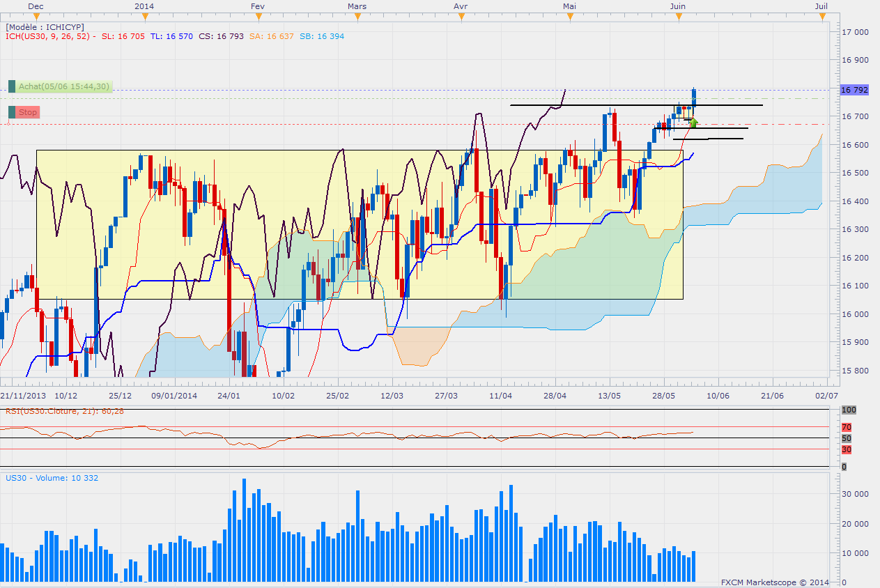Click the RSI level 50 label

pyautogui.click(x=847, y=438)
